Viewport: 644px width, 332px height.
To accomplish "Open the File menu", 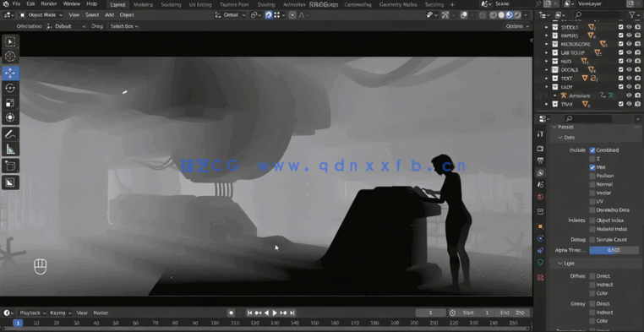I will point(16,4).
